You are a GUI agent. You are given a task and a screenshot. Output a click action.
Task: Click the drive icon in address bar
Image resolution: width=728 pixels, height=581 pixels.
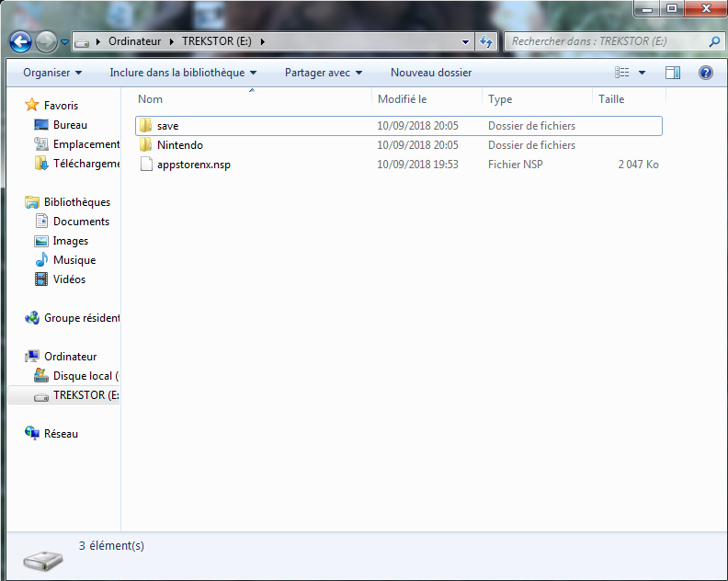pos(82,41)
